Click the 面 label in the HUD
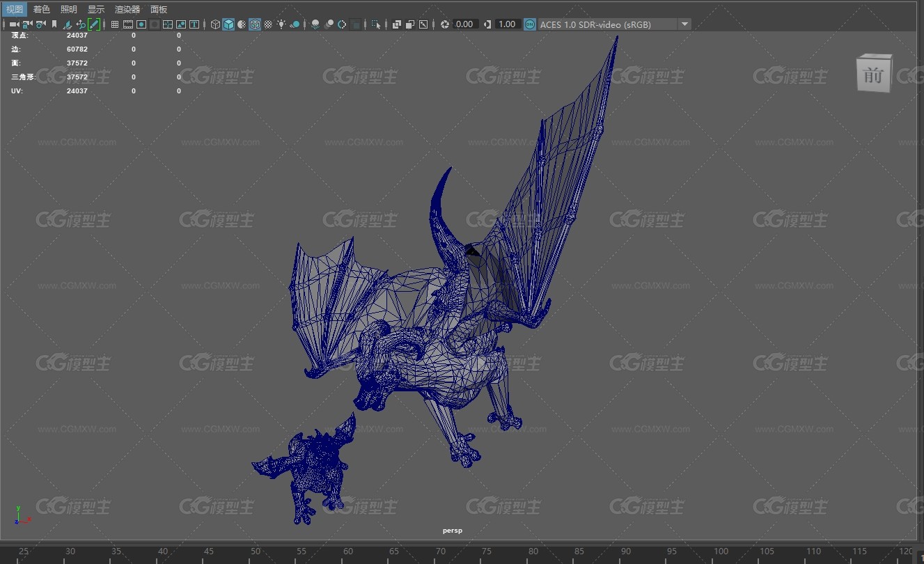924x564 pixels. tap(16, 63)
